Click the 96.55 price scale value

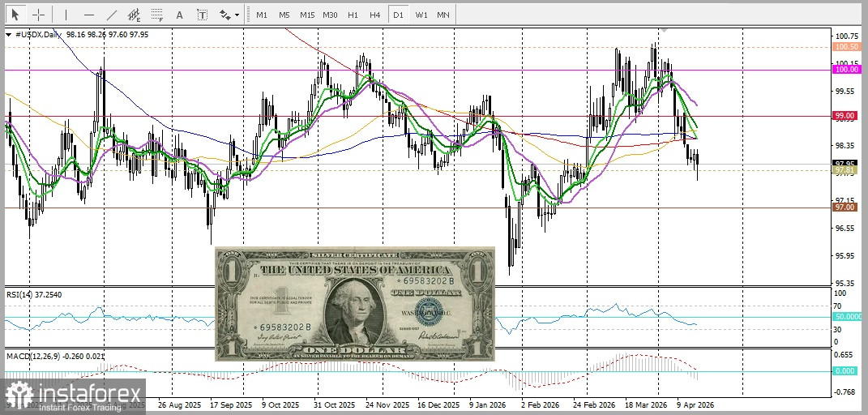(846, 228)
